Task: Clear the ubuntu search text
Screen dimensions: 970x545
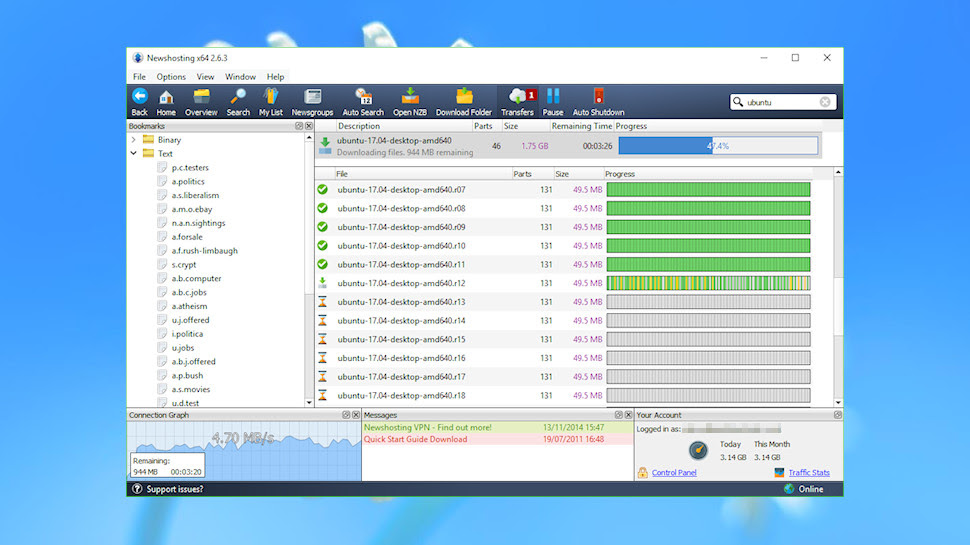Action: 825,102
